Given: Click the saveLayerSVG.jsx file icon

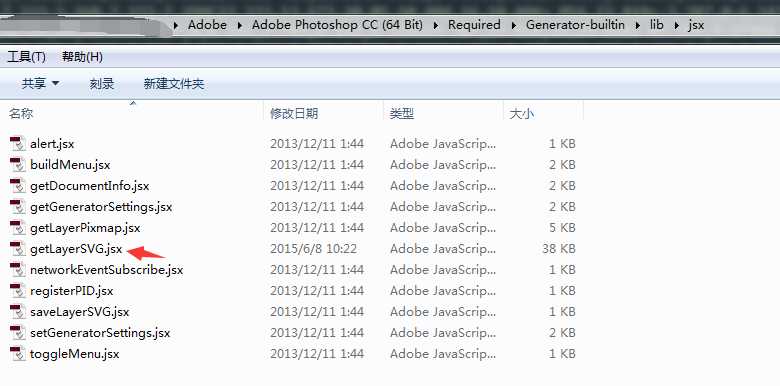Looking at the screenshot, I should coord(17,312).
